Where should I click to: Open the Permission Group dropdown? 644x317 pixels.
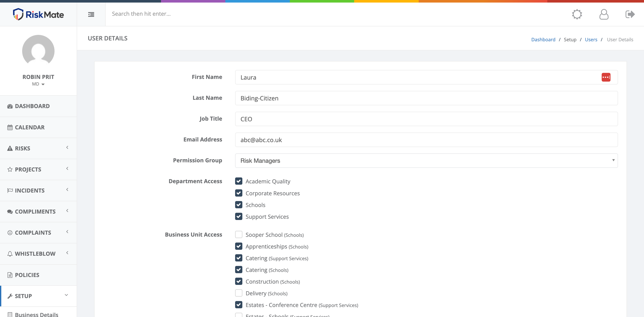coord(426,161)
